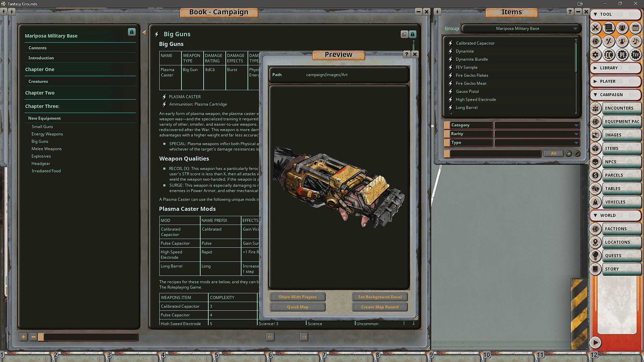Open the Energy Weapons page in contents
The image size is (644, 362).
[x=47, y=134]
